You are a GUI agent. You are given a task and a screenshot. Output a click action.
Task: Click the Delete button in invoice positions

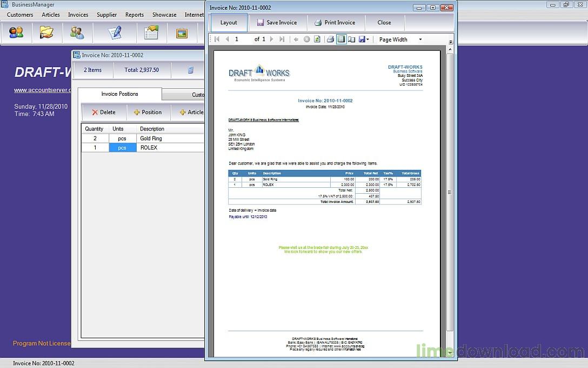click(x=104, y=112)
